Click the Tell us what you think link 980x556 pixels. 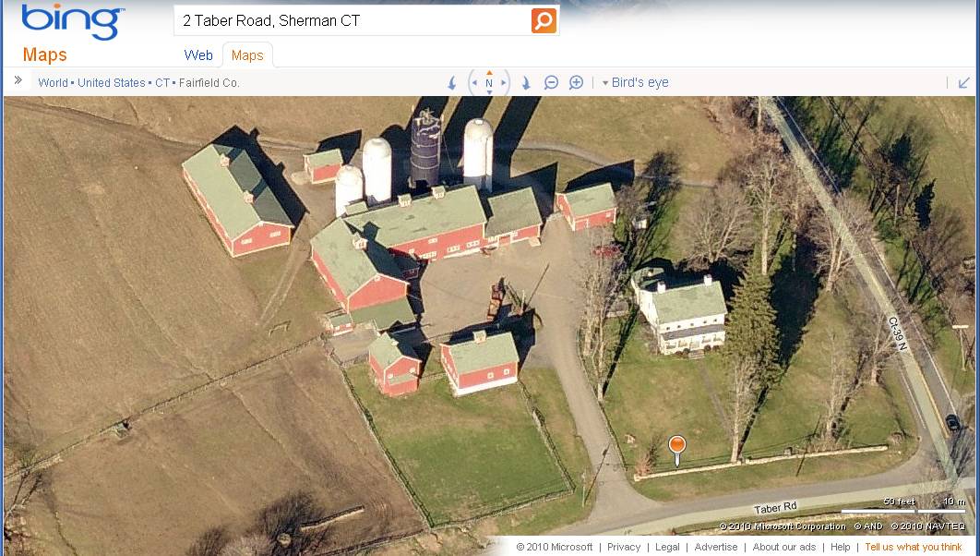click(x=914, y=547)
